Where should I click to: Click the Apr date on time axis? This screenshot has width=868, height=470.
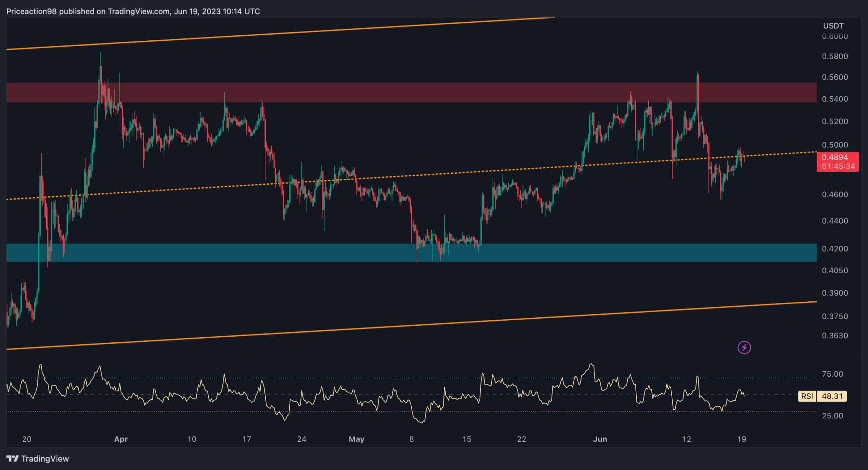click(121, 439)
